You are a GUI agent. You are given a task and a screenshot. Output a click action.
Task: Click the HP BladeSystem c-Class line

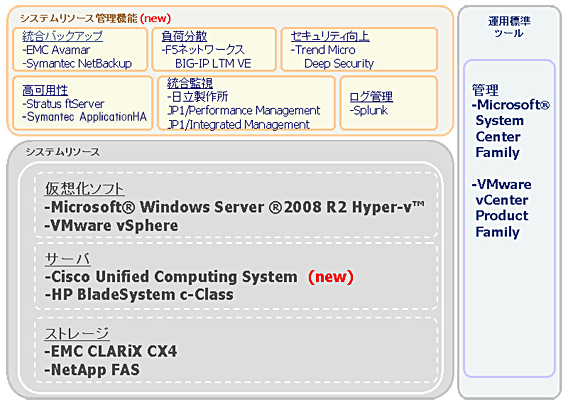pos(139,295)
